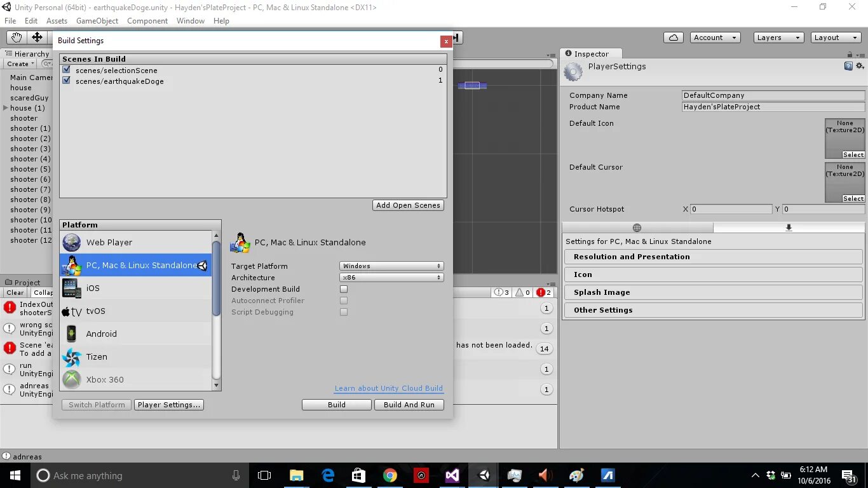Follow Learn about Unity Cloud Build link
Viewport: 868px width, 488px height.
click(x=389, y=388)
